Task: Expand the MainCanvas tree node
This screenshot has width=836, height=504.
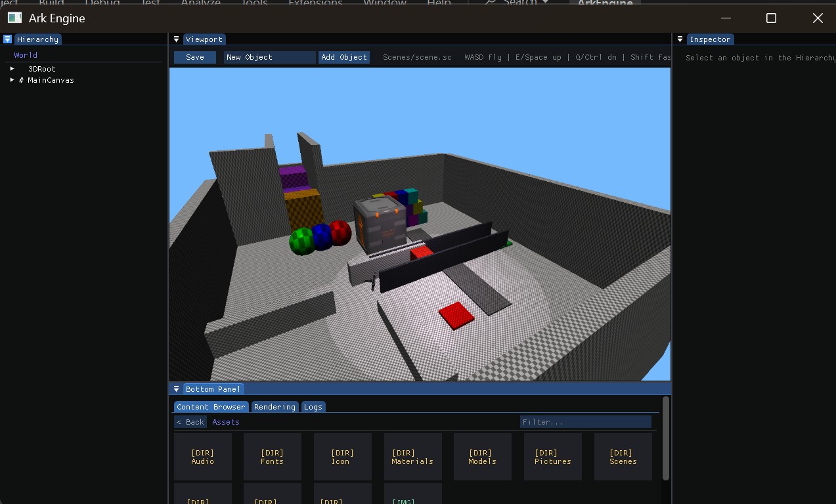Action: coord(12,80)
